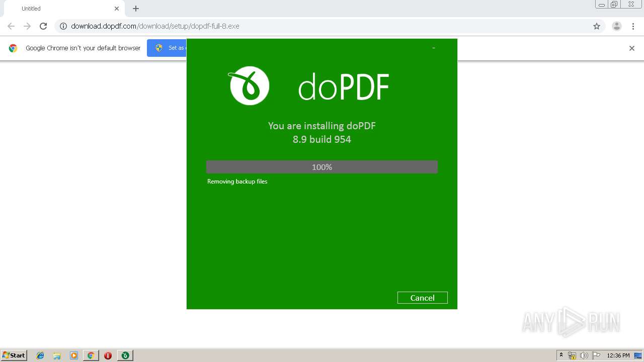Viewport: 644px width, 362px height.
Task: Open Windows Media Player from the taskbar
Action: [x=74, y=355]
